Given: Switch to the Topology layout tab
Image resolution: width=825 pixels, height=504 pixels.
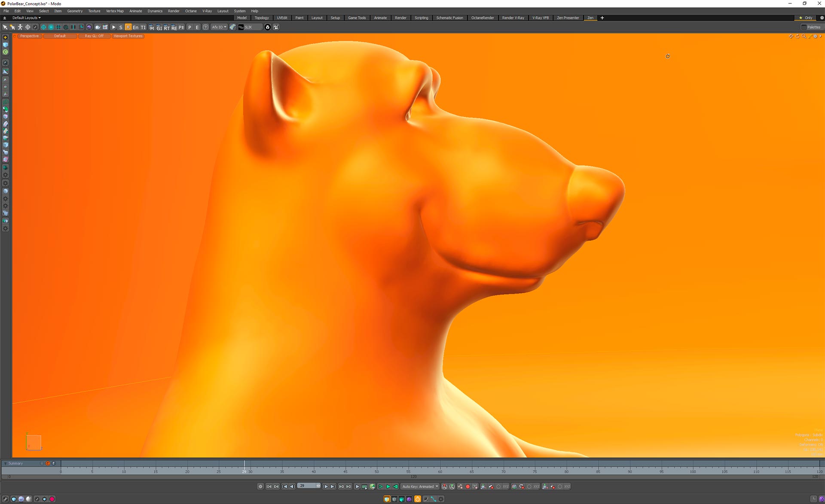Looking at the screenshot, I should (261, 18).
